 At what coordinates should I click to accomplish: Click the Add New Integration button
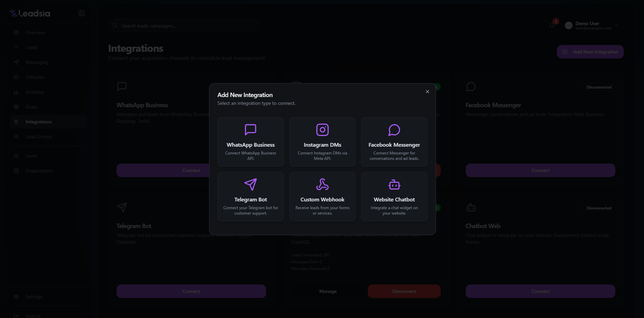590,52
